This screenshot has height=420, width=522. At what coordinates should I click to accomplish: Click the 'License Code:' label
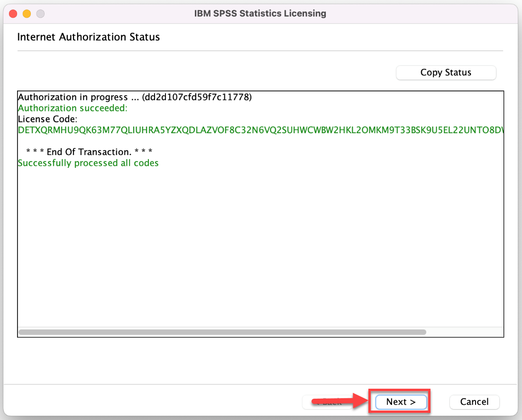(x=47, y=119)
